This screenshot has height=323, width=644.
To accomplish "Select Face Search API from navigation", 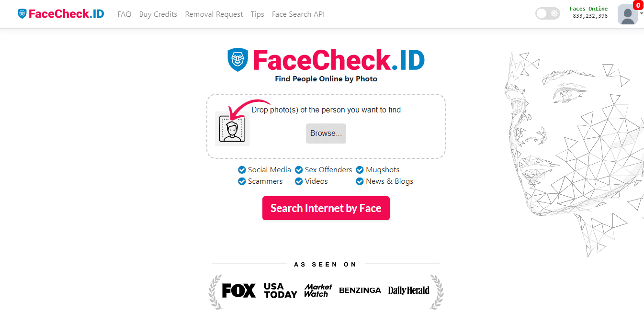I will pyautogui.click(x=298, y=14).
